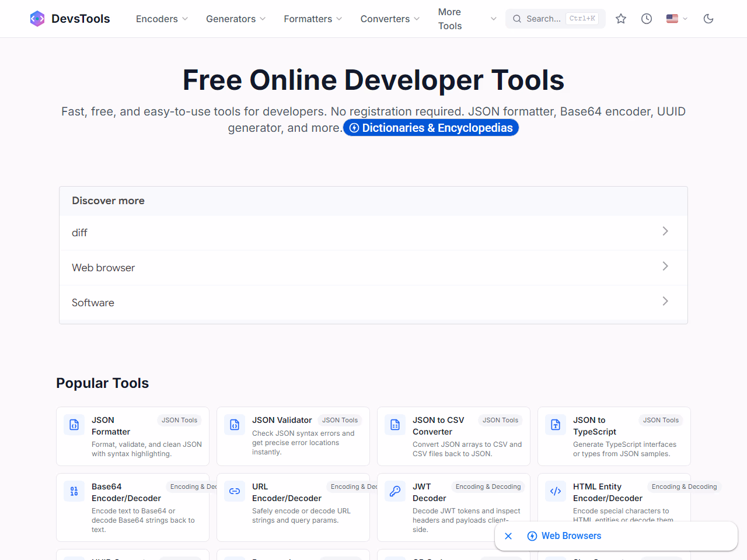Open the Converters menu

390,19
